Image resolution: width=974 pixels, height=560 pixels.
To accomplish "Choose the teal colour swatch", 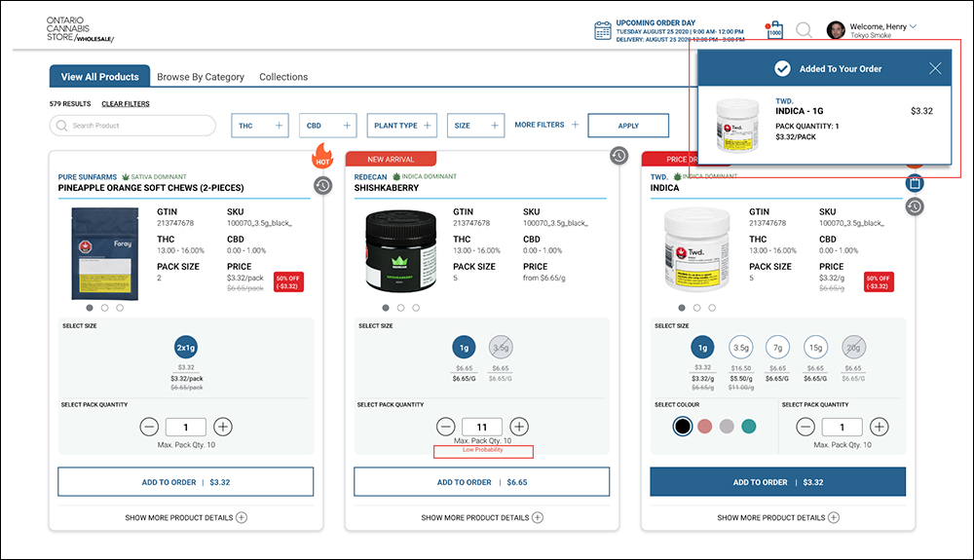I will click(x=749, y=427).
